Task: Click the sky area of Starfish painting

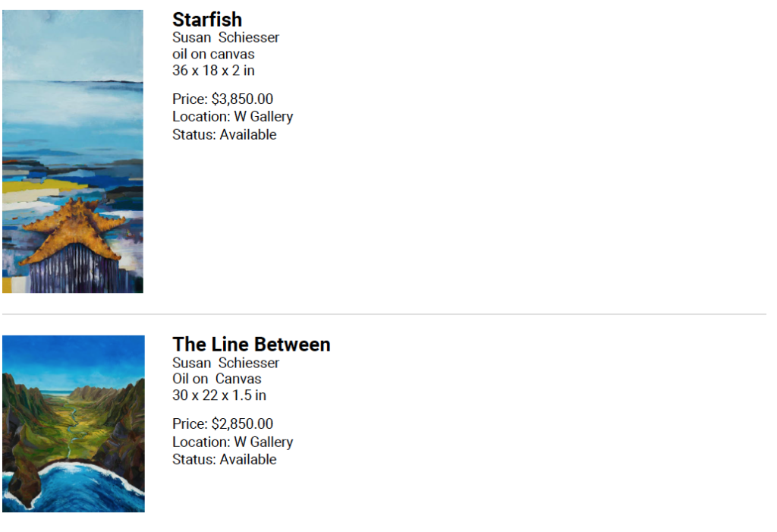Action: [73, 45]
